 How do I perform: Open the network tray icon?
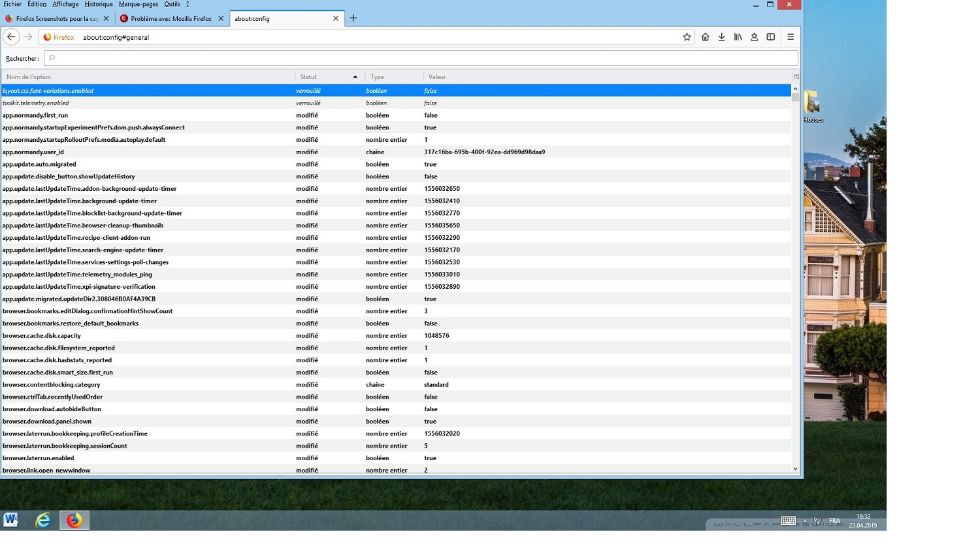point(817,521)
